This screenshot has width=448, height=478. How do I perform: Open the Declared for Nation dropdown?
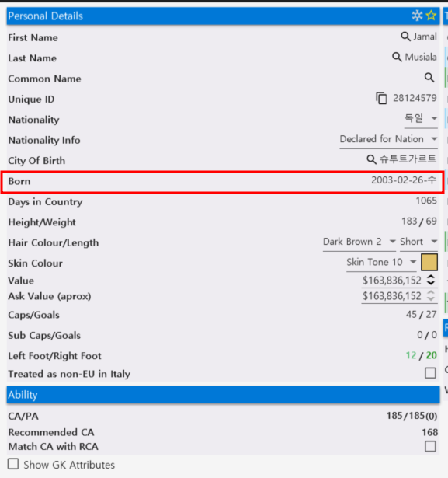tap(389, 139)
